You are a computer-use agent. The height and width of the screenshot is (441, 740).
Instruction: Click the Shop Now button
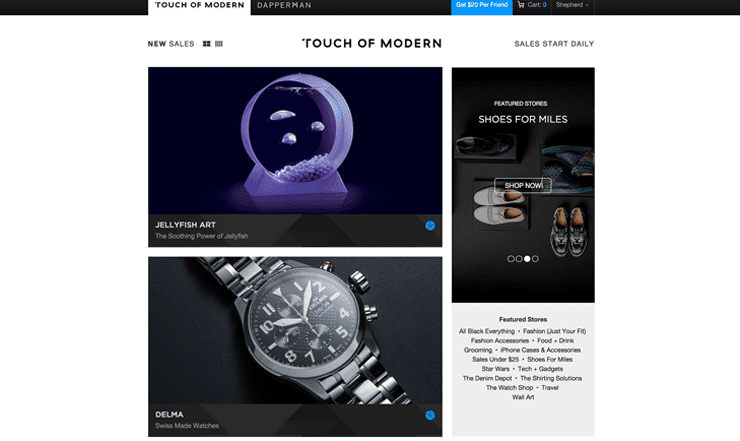[523, 186]
